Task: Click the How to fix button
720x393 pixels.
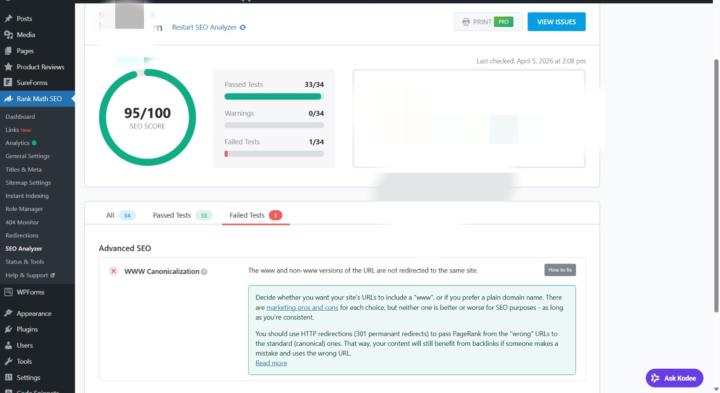Action: coord(560,270)
